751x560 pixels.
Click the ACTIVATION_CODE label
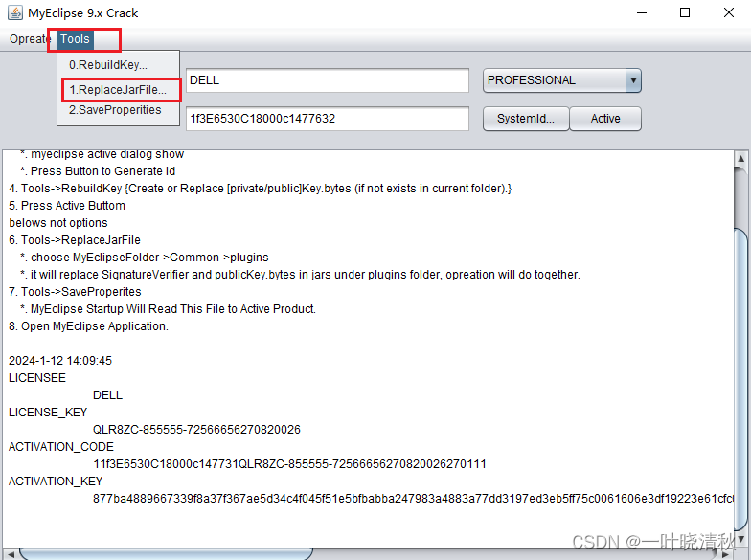click(61, 447)
